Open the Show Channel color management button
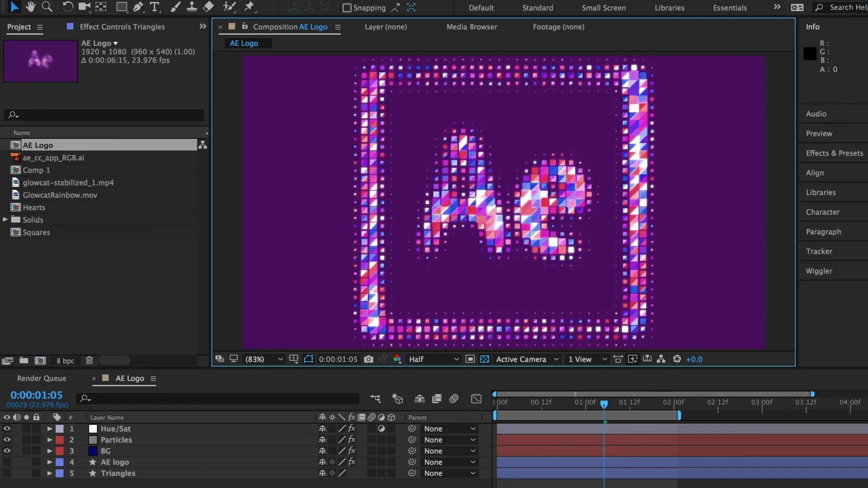 tap(397, 359)
